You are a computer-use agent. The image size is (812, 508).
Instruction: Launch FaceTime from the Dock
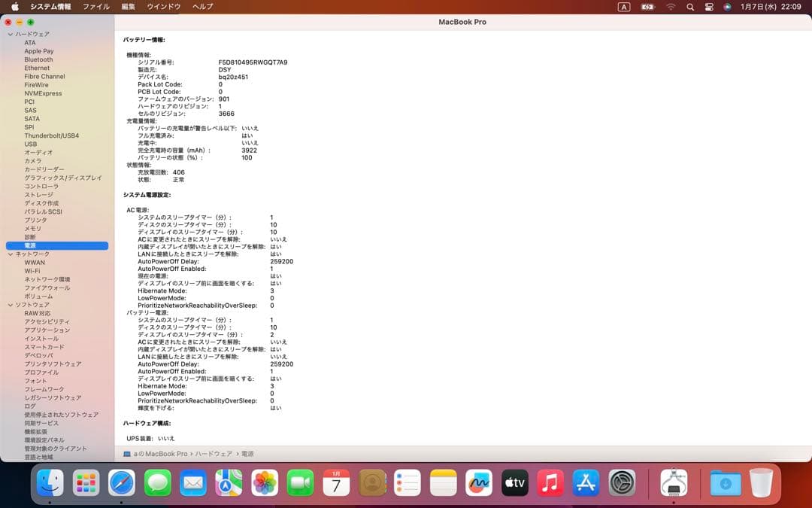(300, 484)
